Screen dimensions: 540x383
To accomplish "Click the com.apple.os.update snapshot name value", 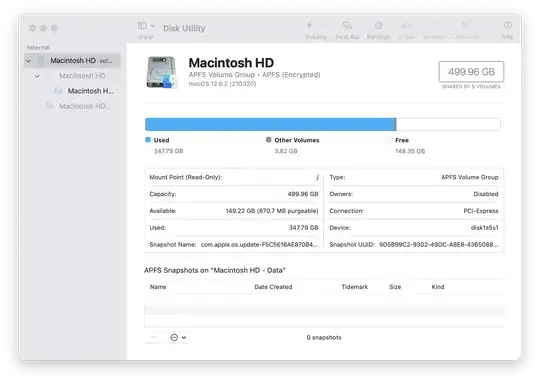I will point(259,245).
